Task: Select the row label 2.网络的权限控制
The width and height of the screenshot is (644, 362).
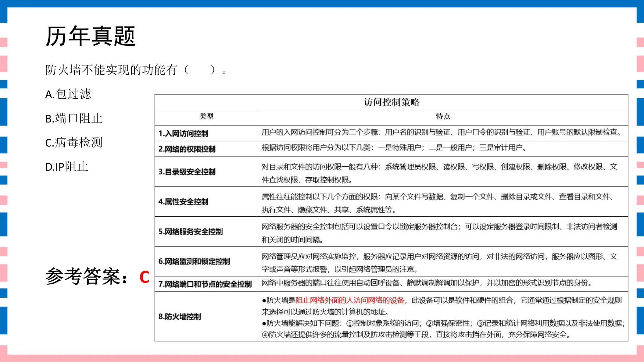Action: point(187,149)
